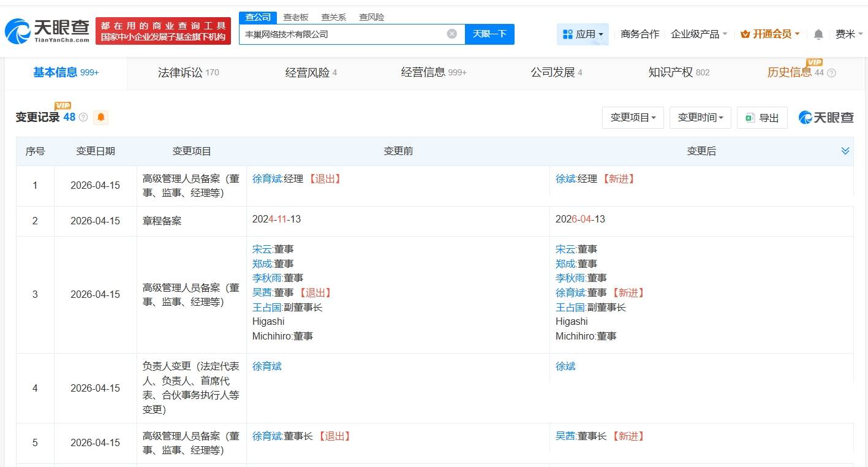868x467 pixels.
Task: Switch to the 查老板 search tab
Action: click(295, 17)
